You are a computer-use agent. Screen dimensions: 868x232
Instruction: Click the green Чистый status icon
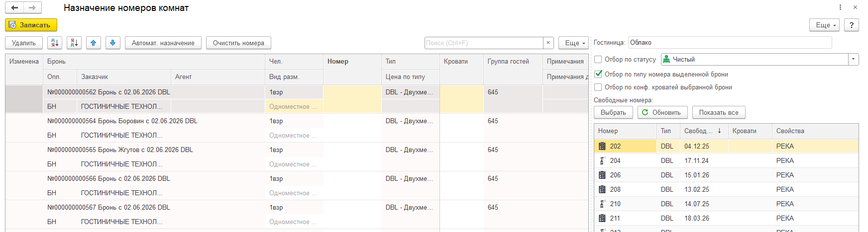[666, 59]
